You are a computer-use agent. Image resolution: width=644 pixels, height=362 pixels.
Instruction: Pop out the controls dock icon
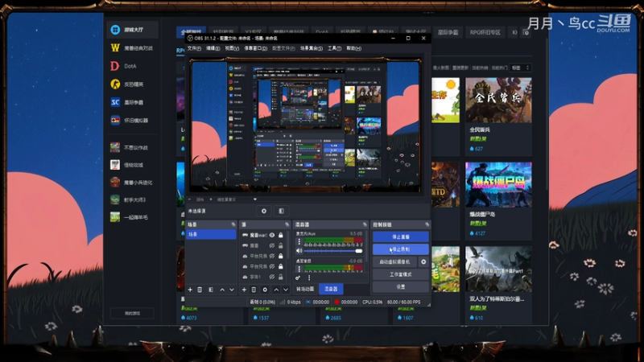[427, 224]
